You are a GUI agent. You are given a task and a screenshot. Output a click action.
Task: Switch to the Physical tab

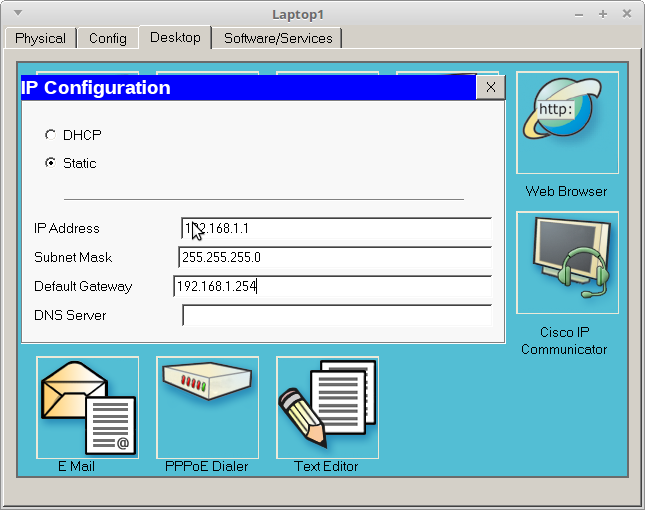point(40,38)
